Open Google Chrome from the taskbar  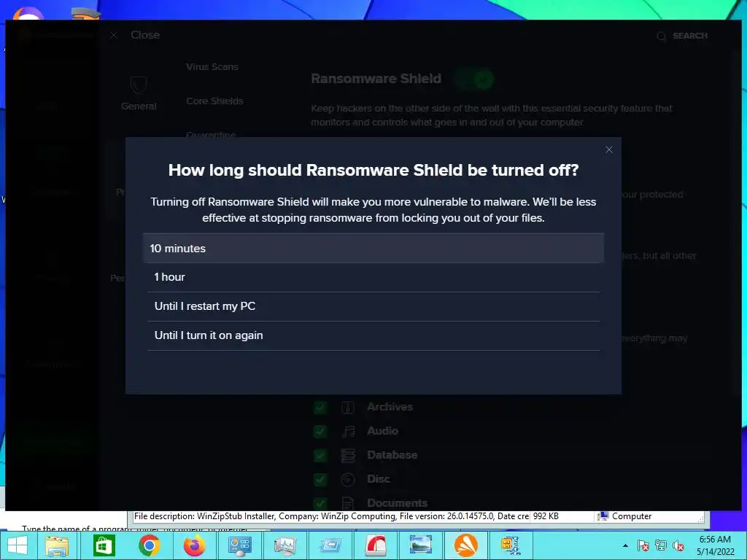[x=149, y=545]
